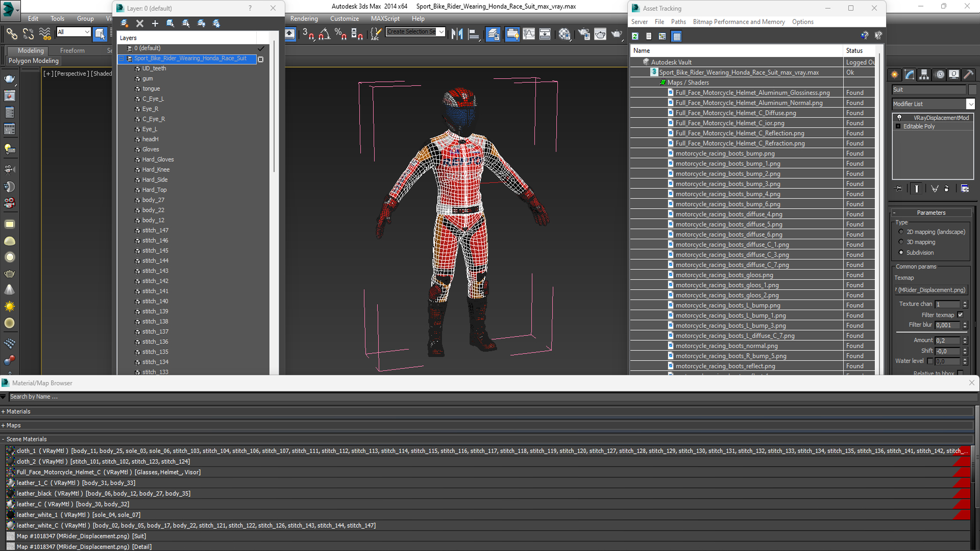
Task: Open Bitmap Performance and Memory menu
Action: (x=739, y=22)
